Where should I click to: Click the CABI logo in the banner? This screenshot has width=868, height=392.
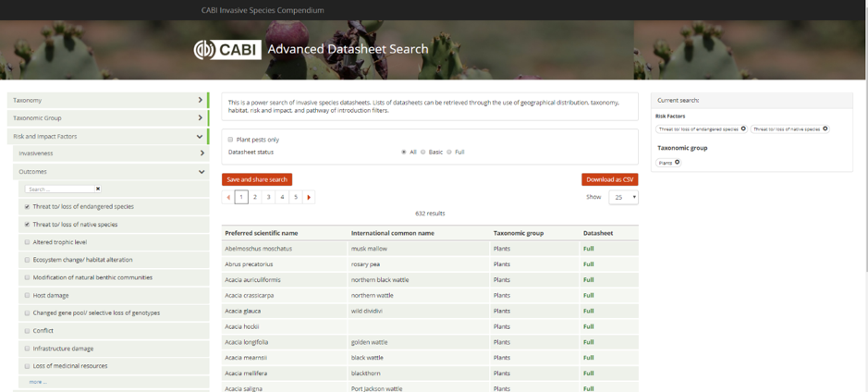(x=227, y=49)
